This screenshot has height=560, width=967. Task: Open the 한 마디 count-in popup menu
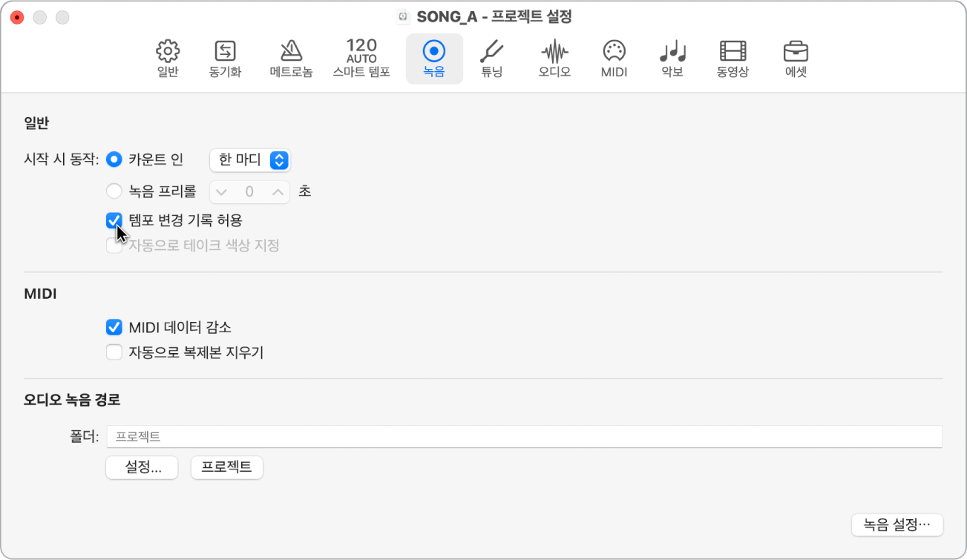(x=250, y=159)
